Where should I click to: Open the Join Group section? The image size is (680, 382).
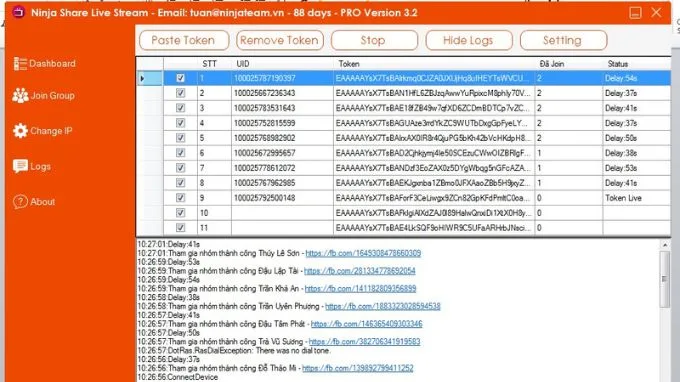pos(52,95)
